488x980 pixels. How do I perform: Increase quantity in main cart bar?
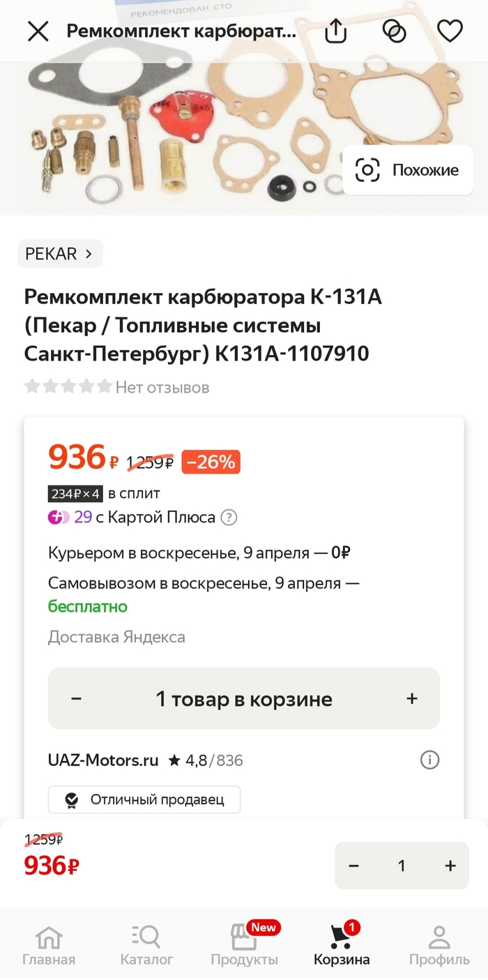(412, 699)
